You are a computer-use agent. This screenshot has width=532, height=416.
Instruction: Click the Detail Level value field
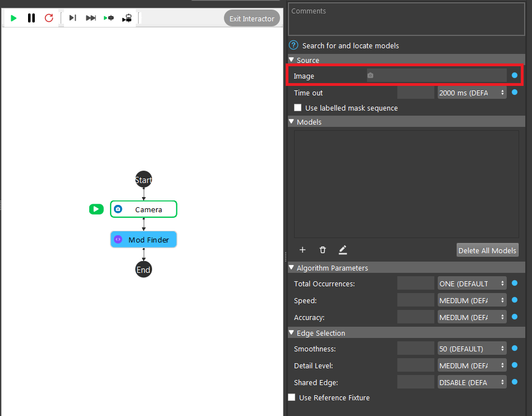(416, 365)
